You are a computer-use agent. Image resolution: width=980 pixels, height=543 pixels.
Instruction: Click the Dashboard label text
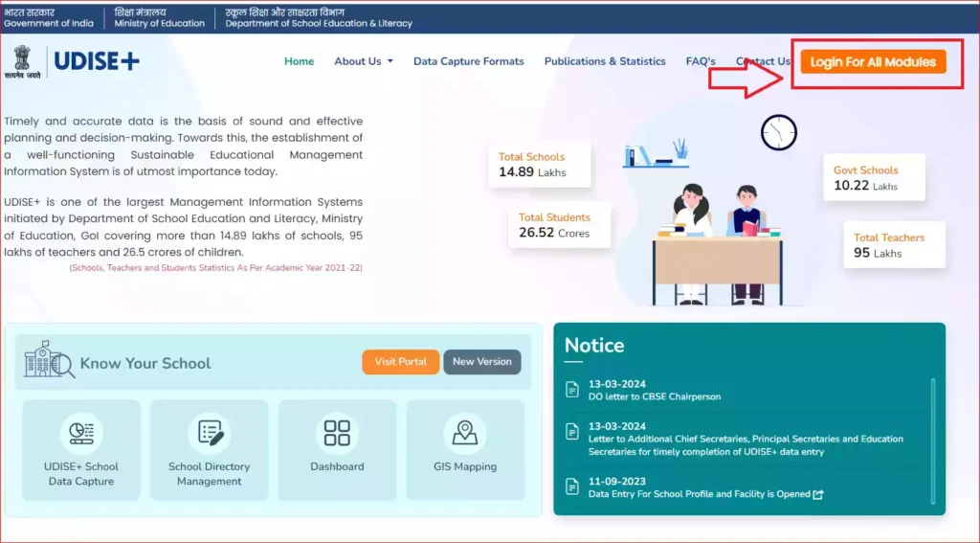click(x=337, y=466)
